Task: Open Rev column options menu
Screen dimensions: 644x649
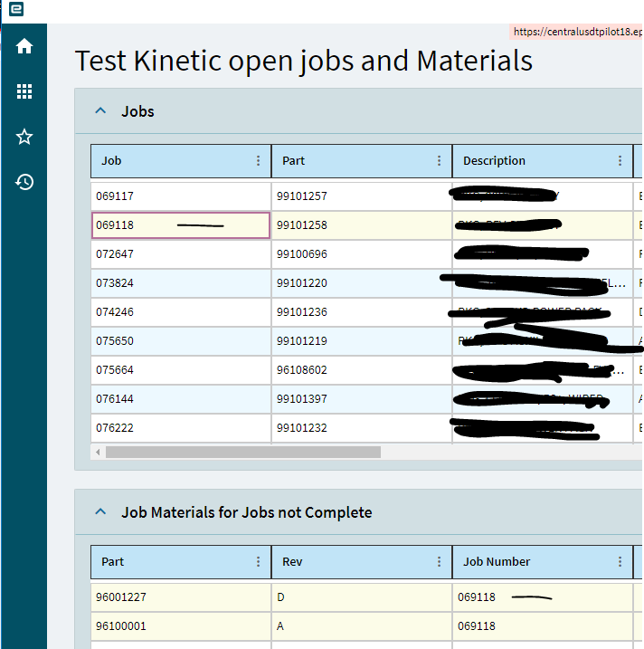Action: click(439, 562)
